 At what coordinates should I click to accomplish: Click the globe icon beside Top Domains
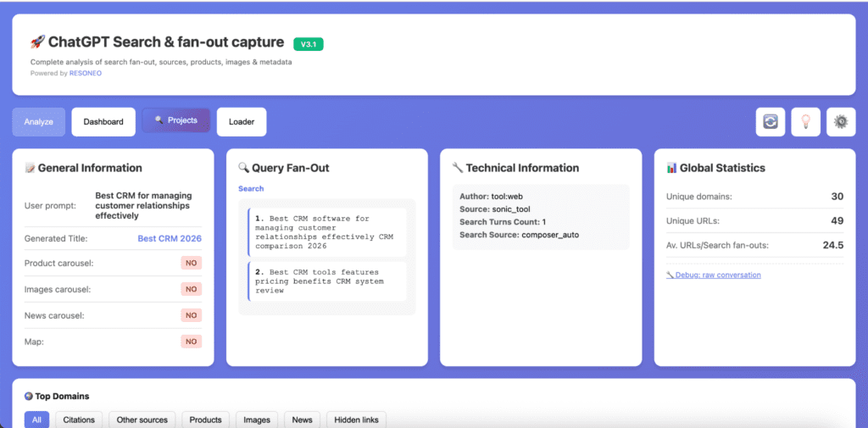[29, 397]
